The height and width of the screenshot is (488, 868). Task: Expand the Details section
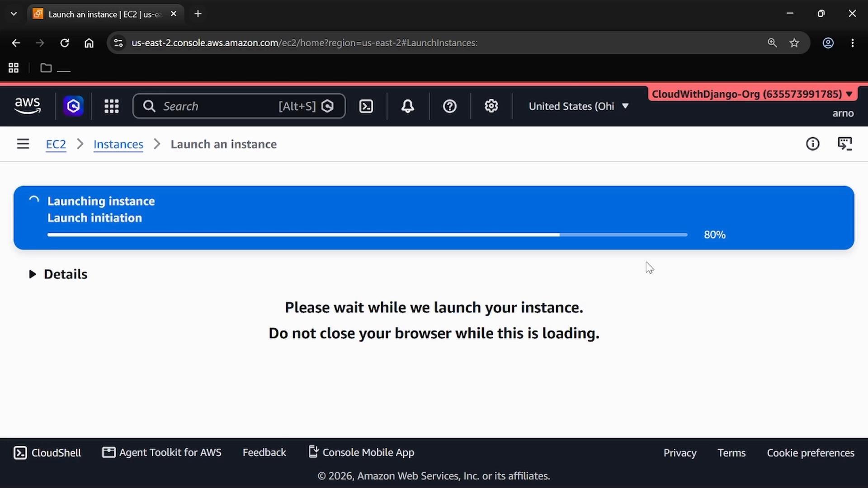(58, 274)
